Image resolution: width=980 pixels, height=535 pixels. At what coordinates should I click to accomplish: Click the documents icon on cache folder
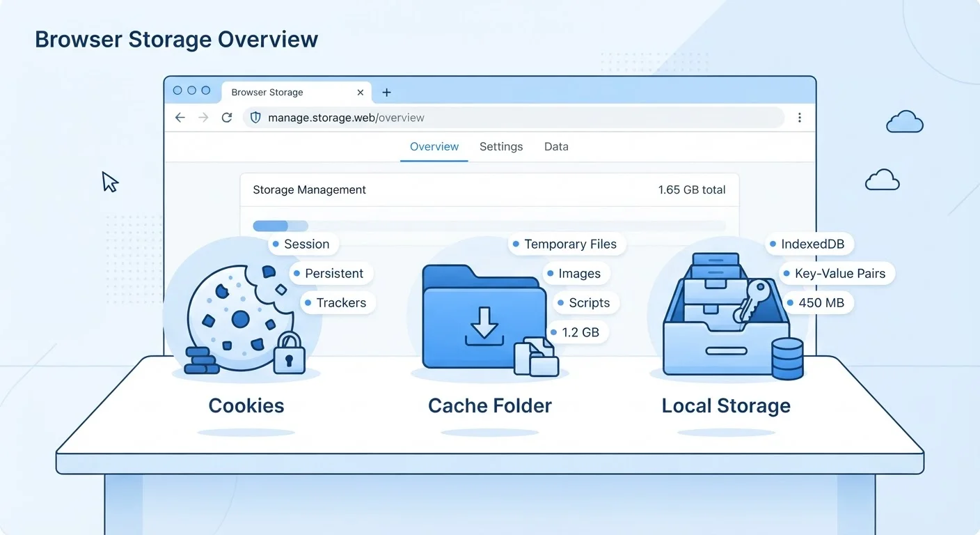(536, 357)
